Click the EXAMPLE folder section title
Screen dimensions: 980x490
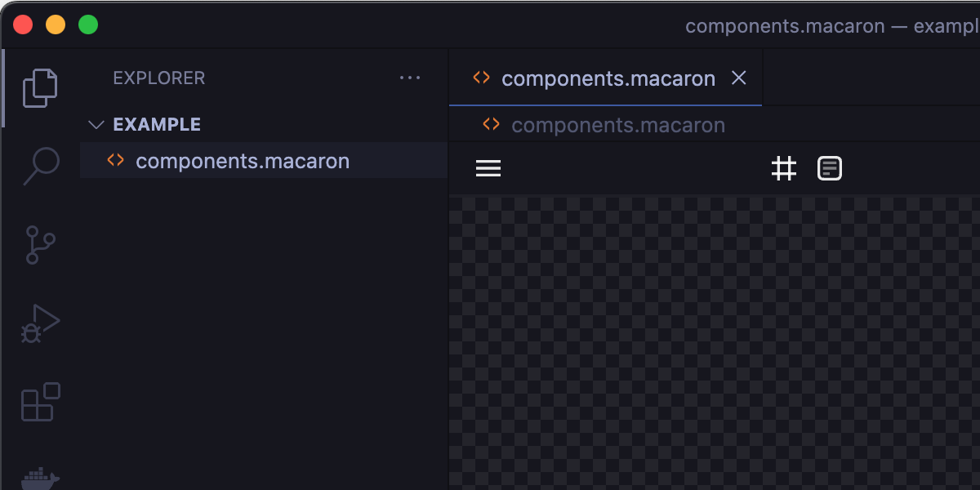point(157,125)
